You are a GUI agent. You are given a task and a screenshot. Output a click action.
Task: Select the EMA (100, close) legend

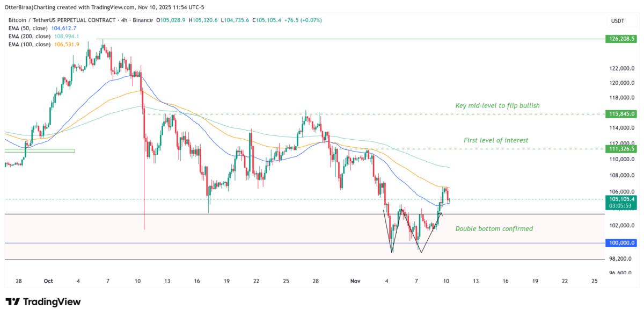coord(28,44)
